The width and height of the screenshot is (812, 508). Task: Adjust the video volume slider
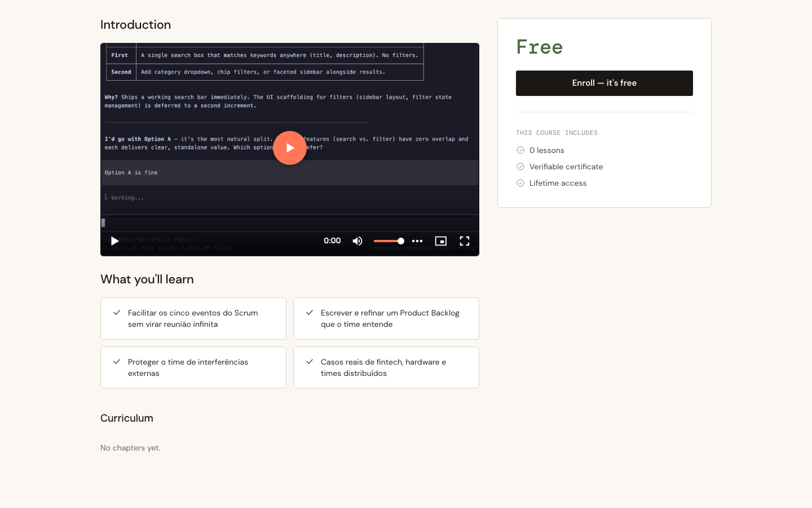point(389,241)
